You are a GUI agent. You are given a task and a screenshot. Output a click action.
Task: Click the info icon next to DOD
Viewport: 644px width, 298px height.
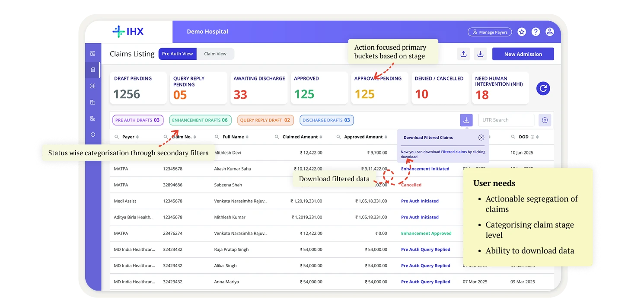(532, 137)
